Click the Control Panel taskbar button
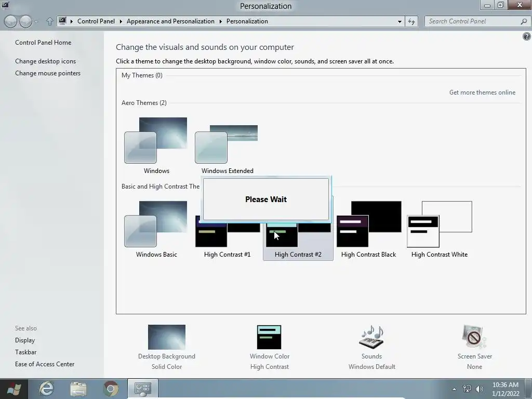 pos(142,389)
